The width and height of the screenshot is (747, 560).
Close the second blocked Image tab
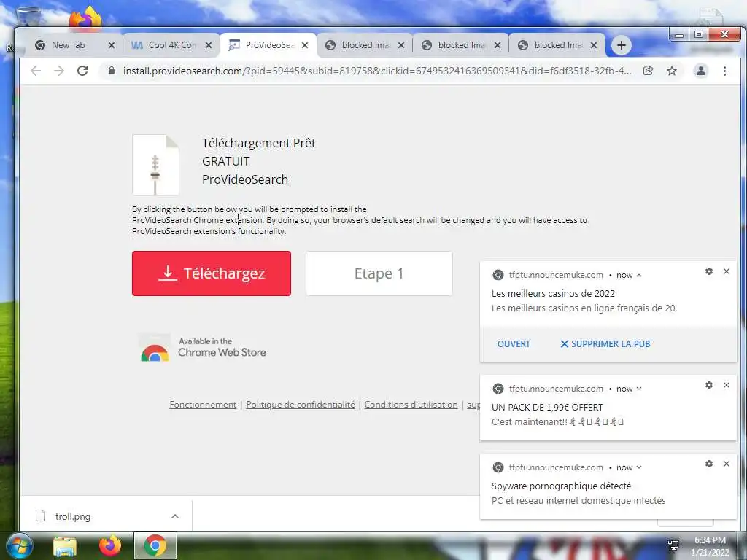point(498,45)
